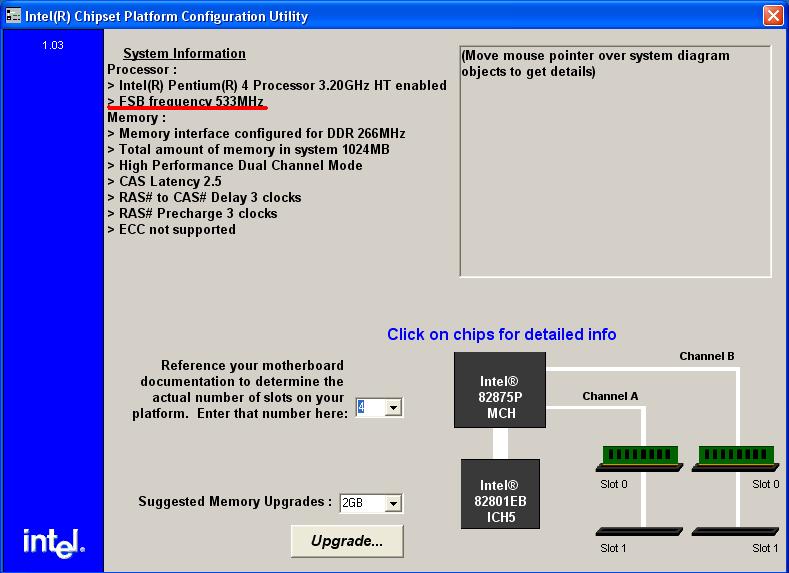
Task: Click the Intel logo in sidebar
Action: pyautogui.click(x=54, y=543)
